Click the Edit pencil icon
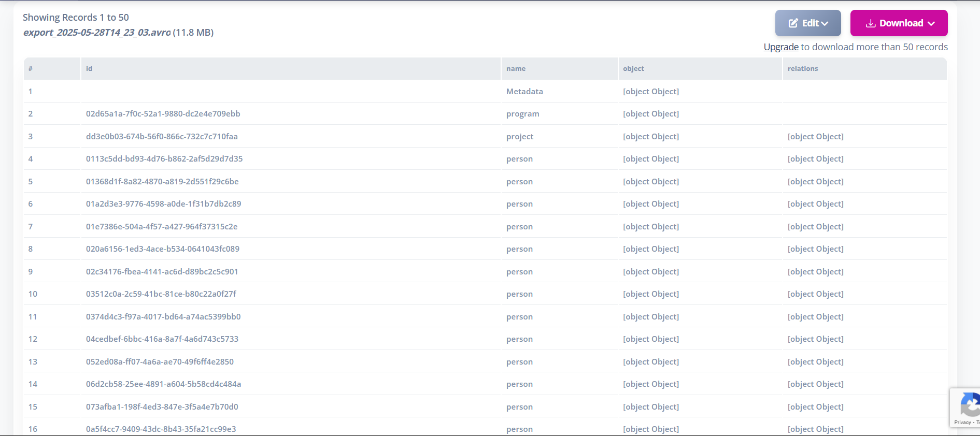Image resolution: width=980 pixels, height=436 pixels. (x=793, y=23)
